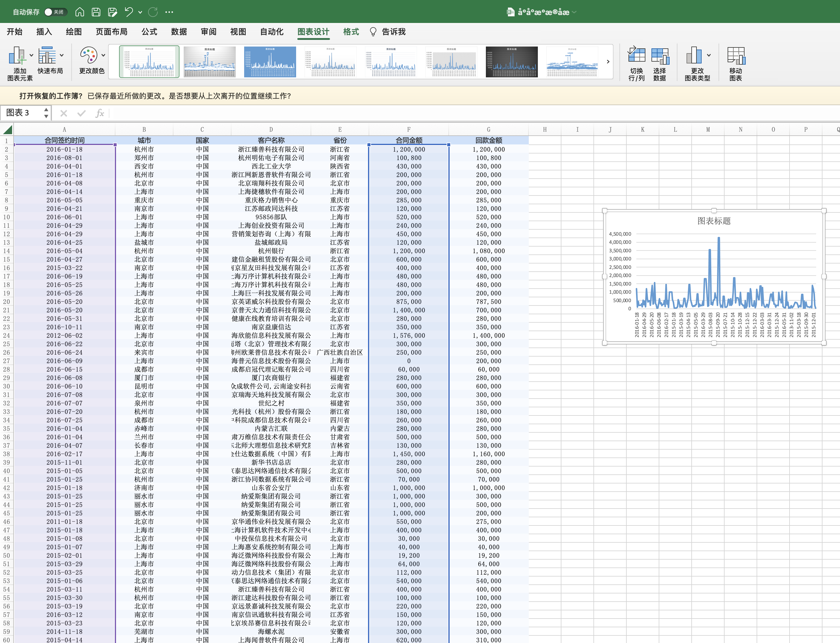The image size is (840, 643).
Task: Click the Quick Layout icon
Action: (x=47, y=55)
